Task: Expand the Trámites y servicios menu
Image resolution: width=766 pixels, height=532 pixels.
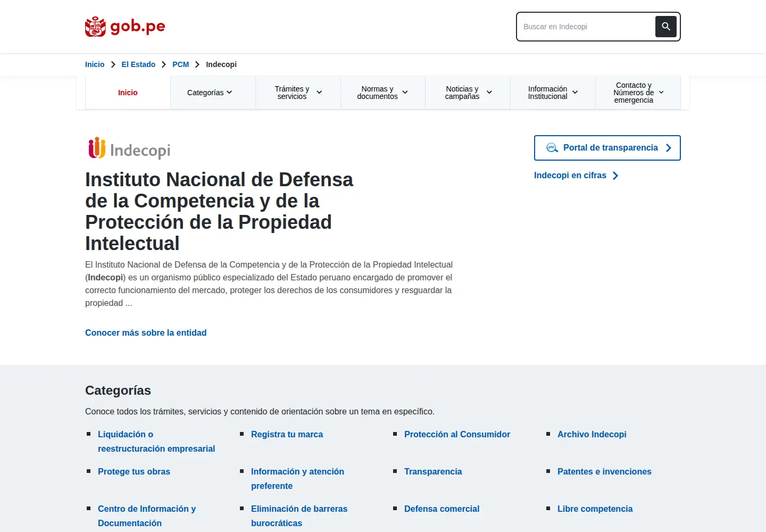Action: [x=298, y=93]
